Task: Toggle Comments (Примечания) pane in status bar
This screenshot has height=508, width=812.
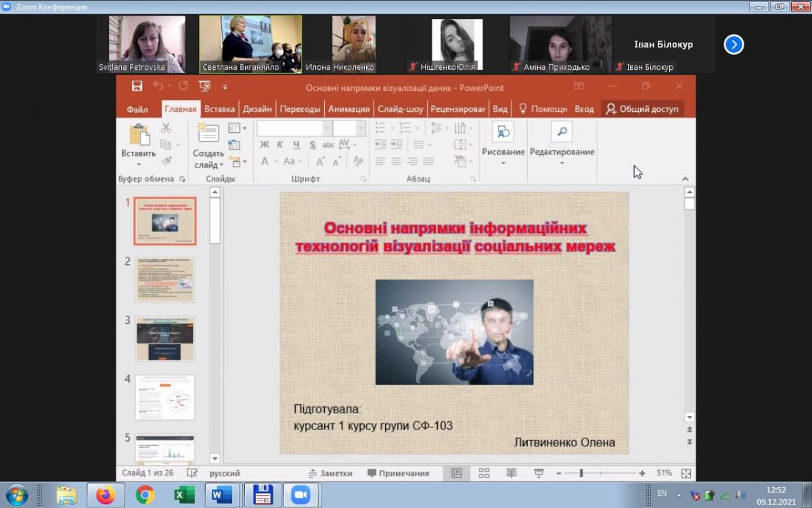Action: click(398, 473)
